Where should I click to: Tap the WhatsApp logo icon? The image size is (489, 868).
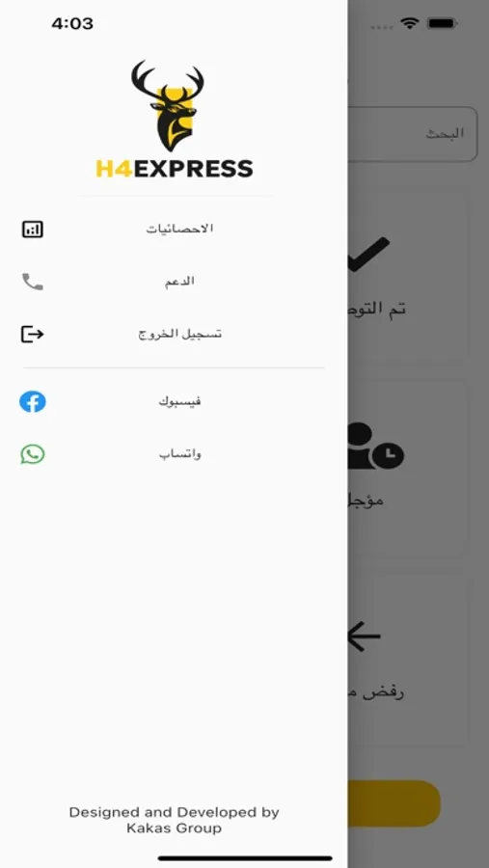[33, 454]
